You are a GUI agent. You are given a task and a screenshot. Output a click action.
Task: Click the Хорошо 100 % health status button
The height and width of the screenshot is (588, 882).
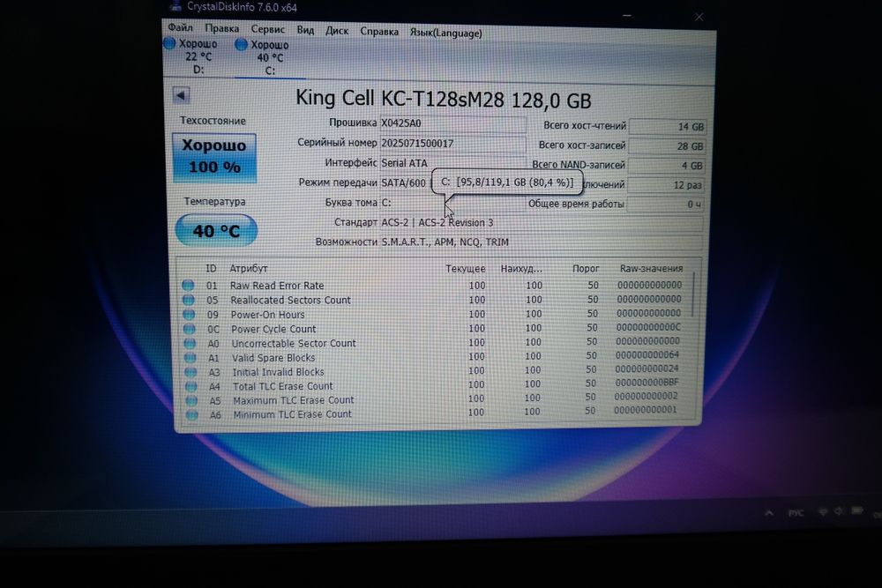[214, 158]
